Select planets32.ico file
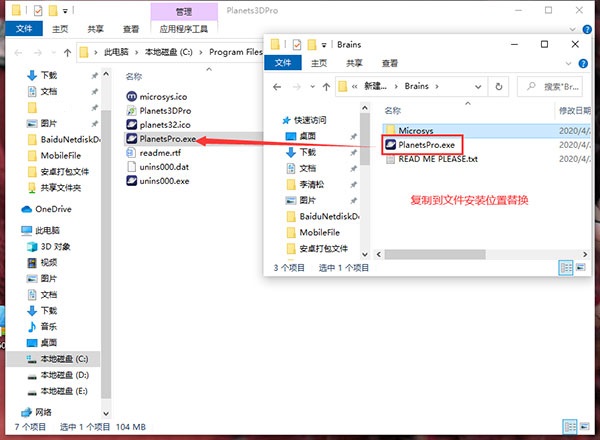Screen dimensions: 600x440 point(158,125)
